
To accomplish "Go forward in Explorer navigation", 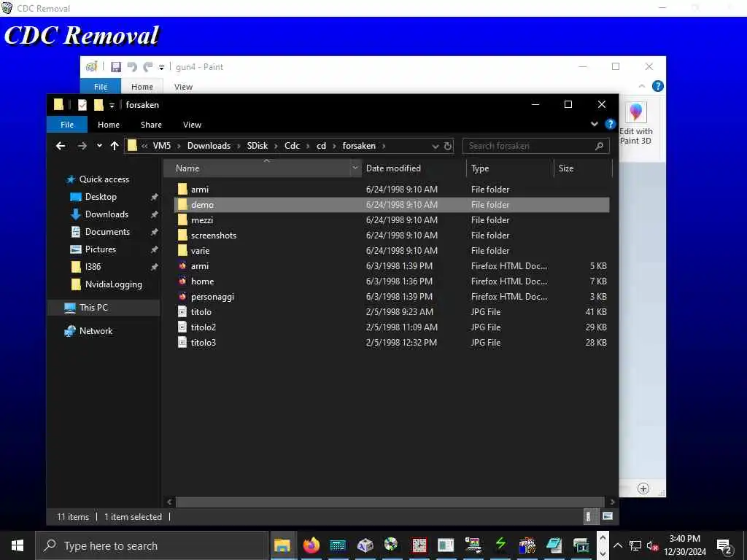I will pos(82,146).
